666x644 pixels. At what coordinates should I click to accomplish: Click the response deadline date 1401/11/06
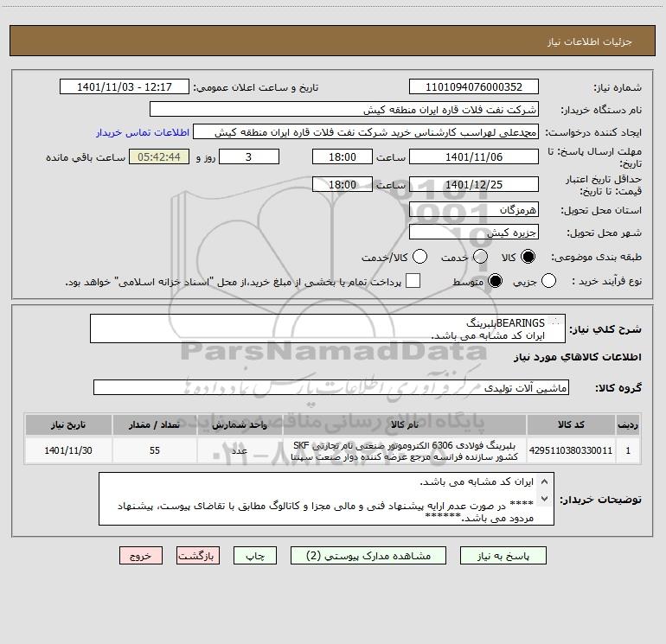point(474,157)
